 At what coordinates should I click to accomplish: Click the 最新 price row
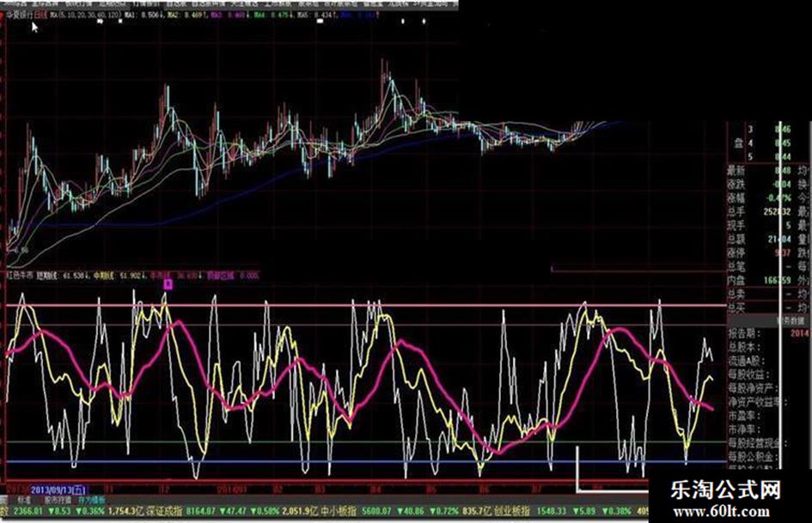(x=760, y=170)
